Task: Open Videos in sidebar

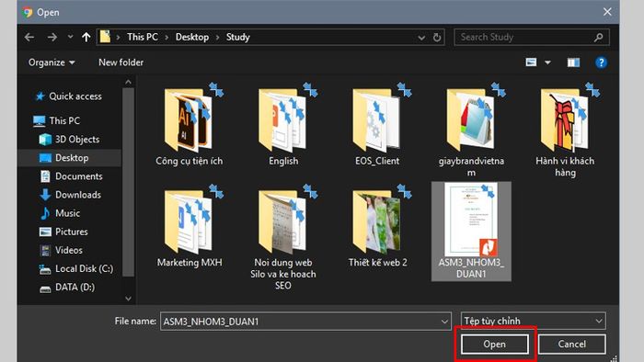Action: click(62, 250)
